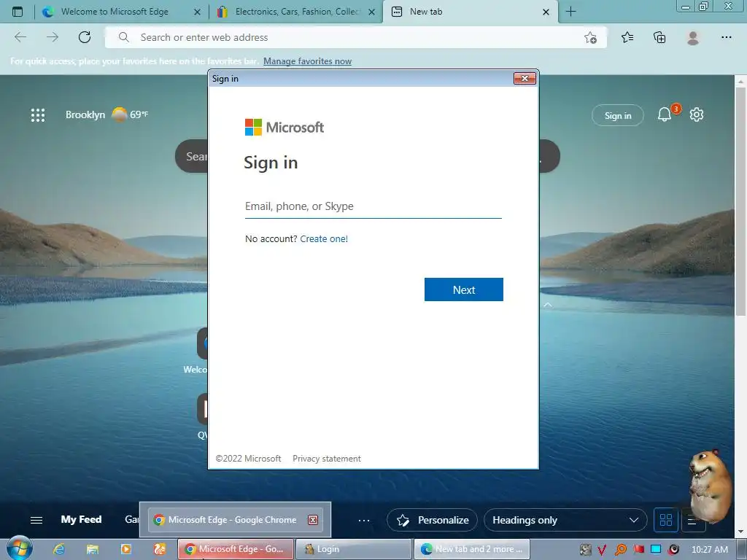The image size is (747, 560).
Task: Add this page to favorites star
Action: click(x=590, y=38)
